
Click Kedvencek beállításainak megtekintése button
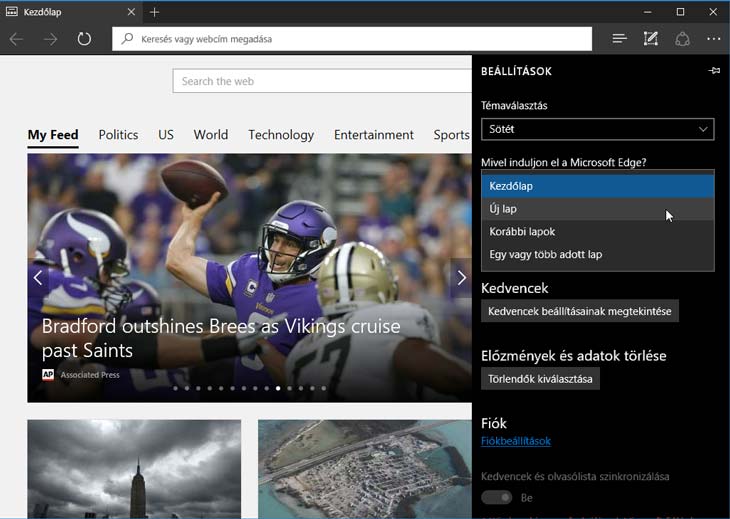(579, 311)
